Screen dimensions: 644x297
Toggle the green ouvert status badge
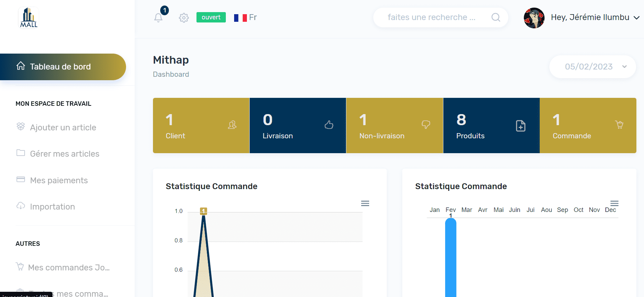pyautogui.click(x=211, y=17)
